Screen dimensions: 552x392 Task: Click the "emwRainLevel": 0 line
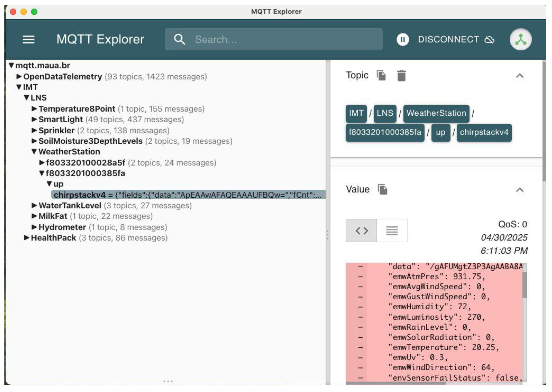[x=429, y=328]
